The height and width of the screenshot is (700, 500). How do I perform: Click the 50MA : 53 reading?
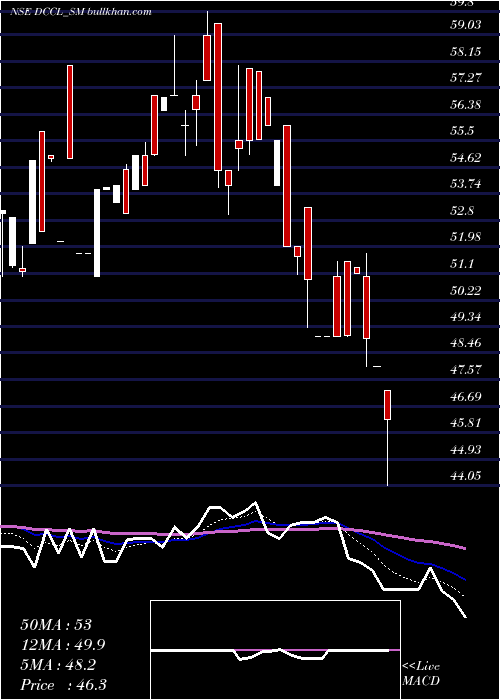click(56, 625)
